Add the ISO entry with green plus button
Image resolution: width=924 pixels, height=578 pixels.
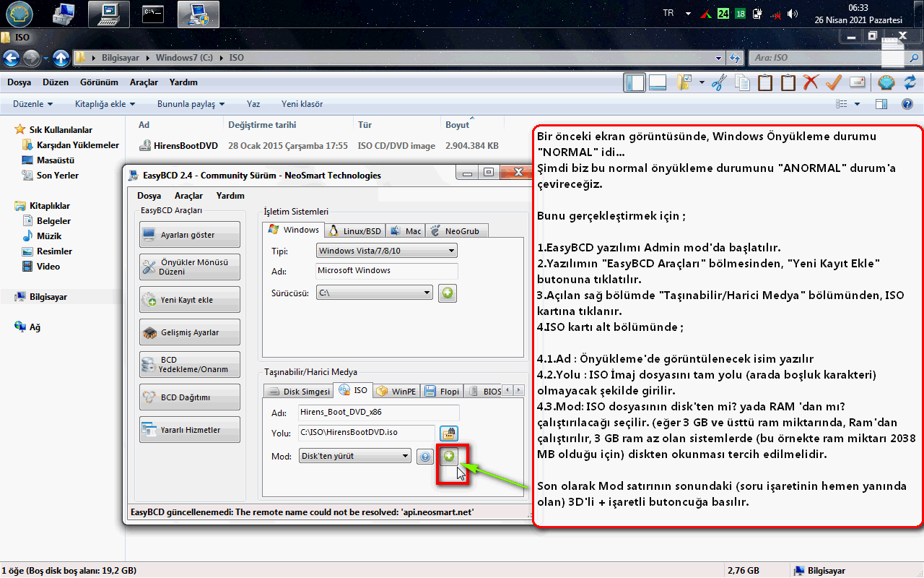[x=449, y=456]
